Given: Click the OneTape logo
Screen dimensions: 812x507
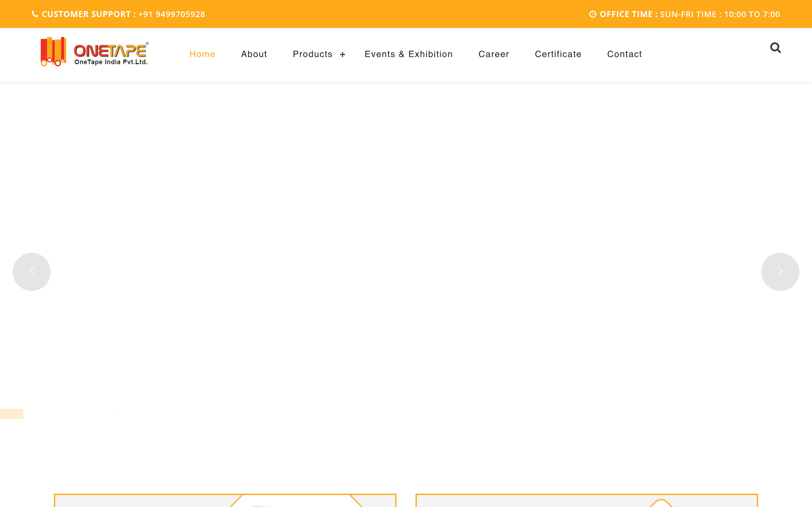Looking at the screenshot, I should 94,52.
